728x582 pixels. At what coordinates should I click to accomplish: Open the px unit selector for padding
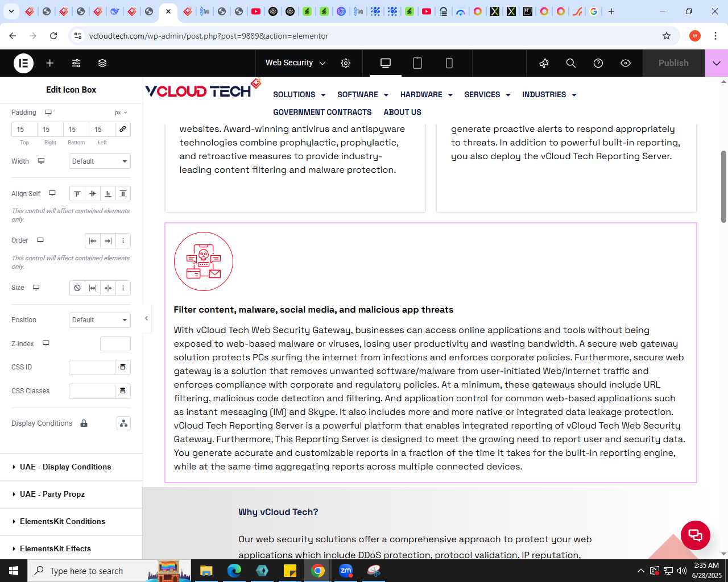121,113
